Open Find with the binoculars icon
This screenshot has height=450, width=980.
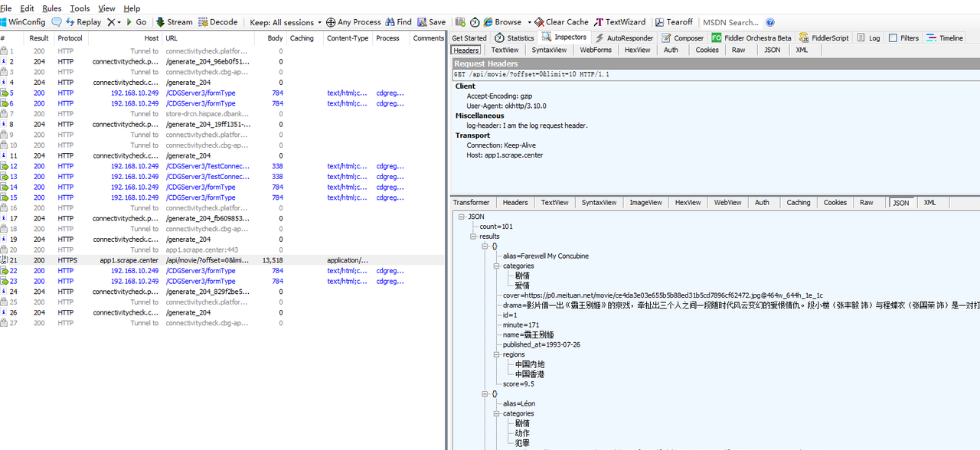pyautogui.click(x=390, y=22)
